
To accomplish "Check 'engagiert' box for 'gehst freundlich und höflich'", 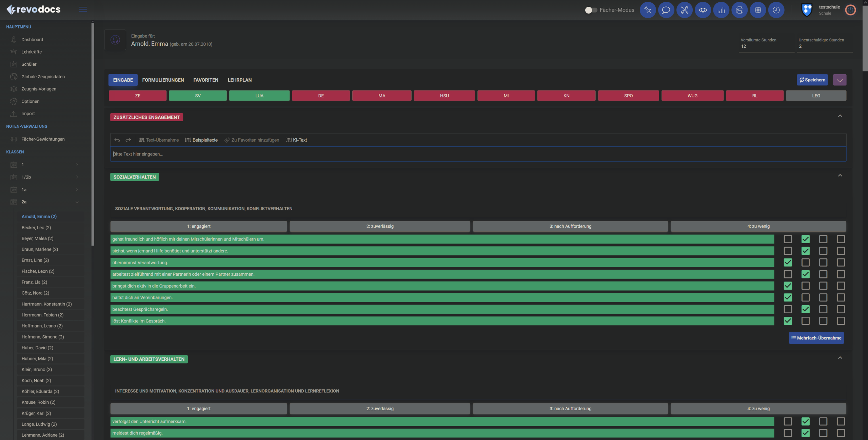I will point(788,239).
